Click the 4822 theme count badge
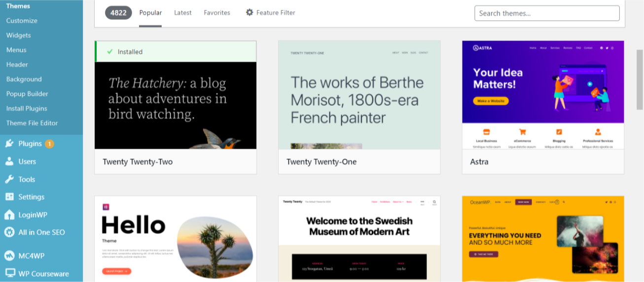This screenshot has height=282, width=644. tap(118, 13)
